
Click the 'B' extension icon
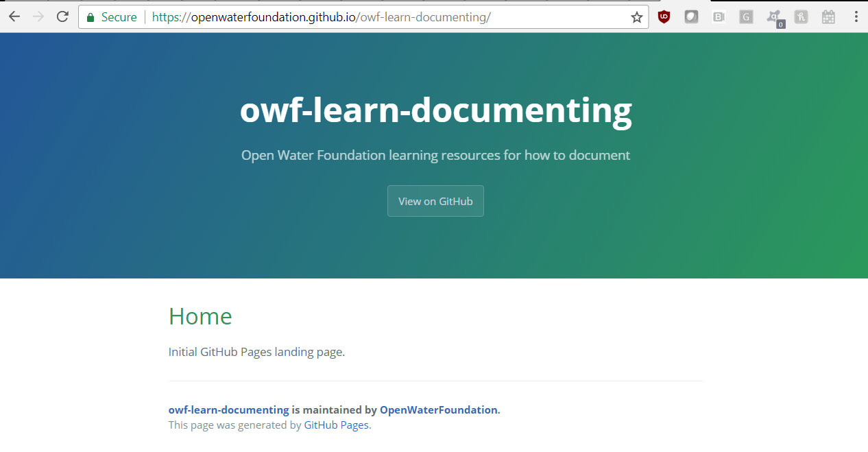(719, 17)
